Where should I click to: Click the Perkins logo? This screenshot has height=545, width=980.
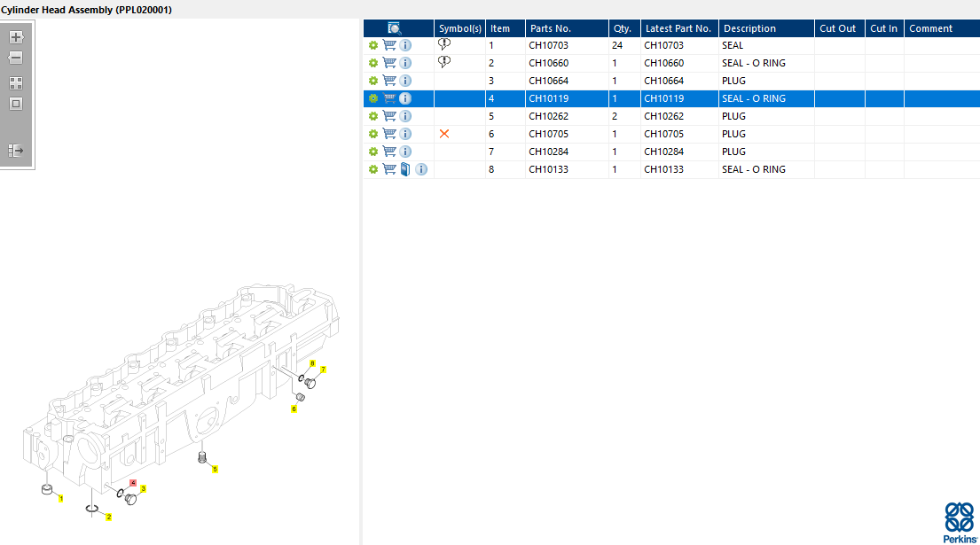pyautogui.click(x=960, y=523)
